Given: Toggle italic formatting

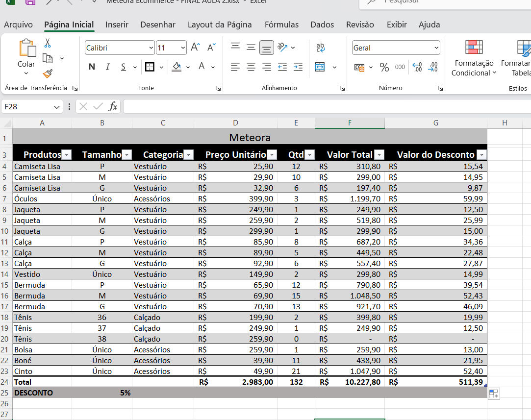Looking at the screenshot, I should [x=107, y=67].
